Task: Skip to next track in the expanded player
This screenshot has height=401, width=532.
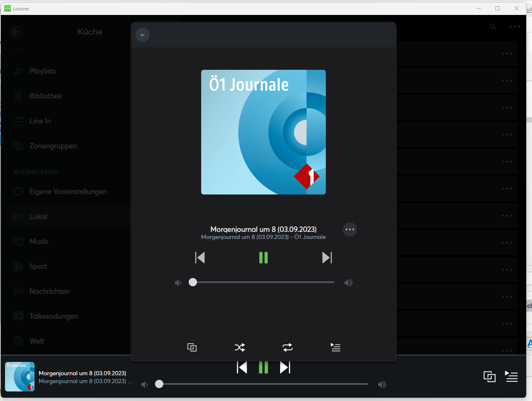Action: pyautogui.click(x=327, y=258)
